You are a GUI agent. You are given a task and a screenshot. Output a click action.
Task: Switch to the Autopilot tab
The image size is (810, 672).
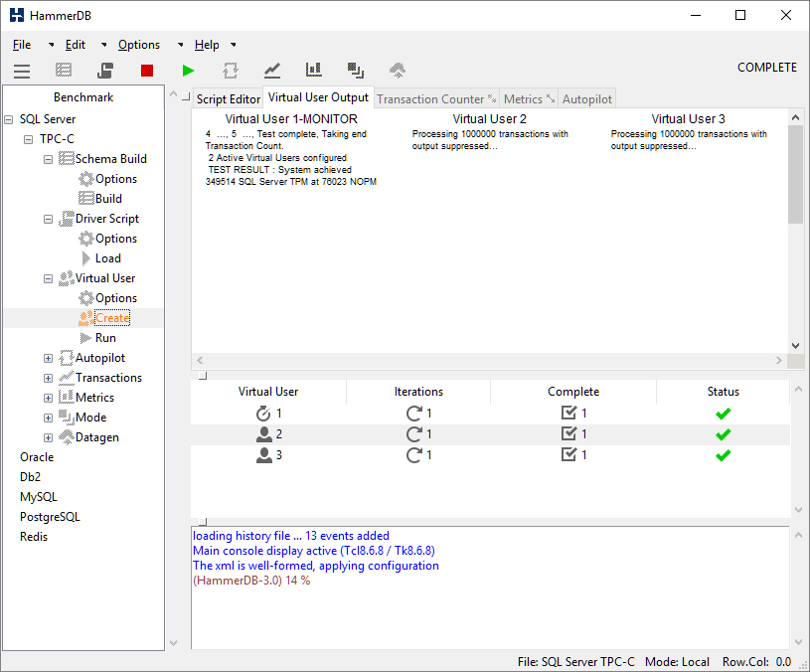[586, 99]
